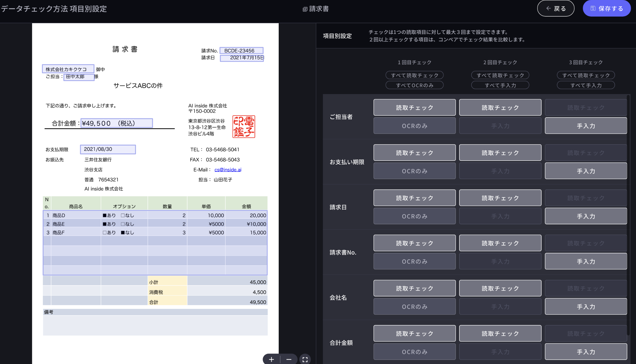
Task: Open the cs@inside.ai email link
Action: pyautogui.click(x=228, y=170)
